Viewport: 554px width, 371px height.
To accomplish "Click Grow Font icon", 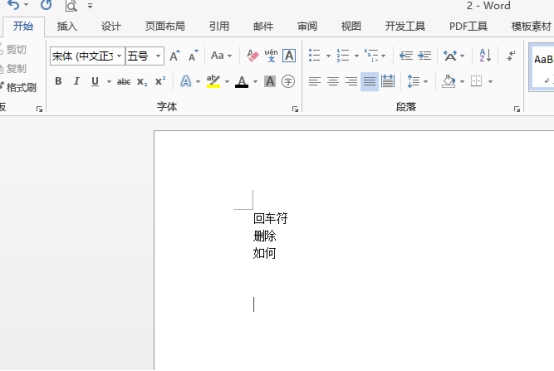I will point(175,56).
